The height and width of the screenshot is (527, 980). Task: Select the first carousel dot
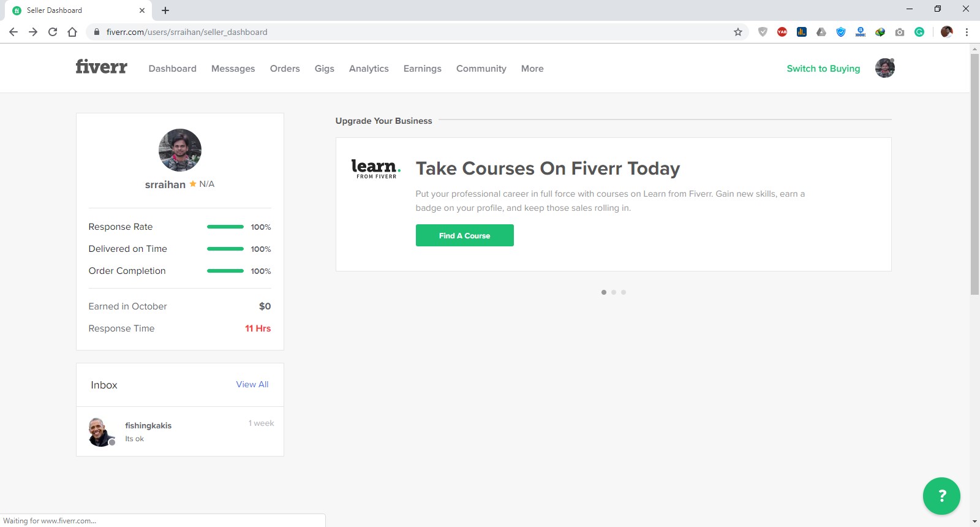tap(604, 292)
